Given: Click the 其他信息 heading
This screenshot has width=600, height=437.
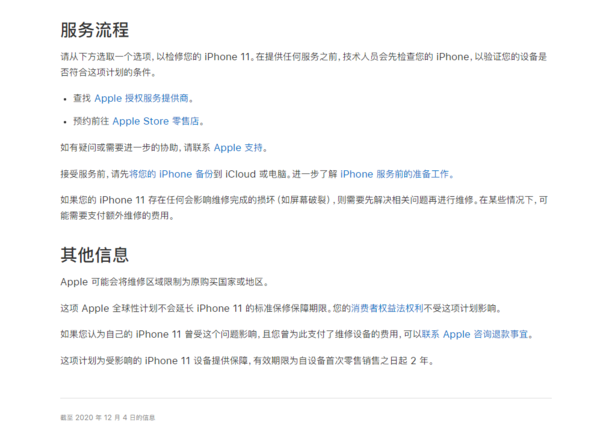Looking at the screenshot, I should click(x=95, y=255).
